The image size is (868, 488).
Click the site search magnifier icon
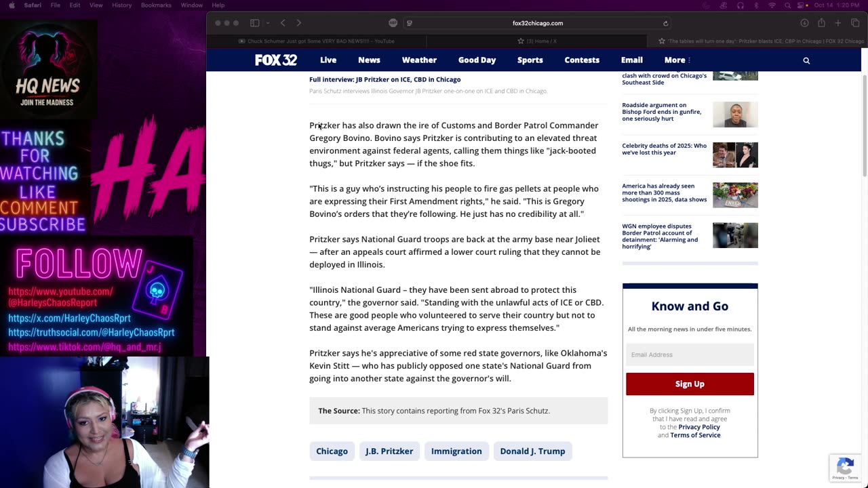pyautogui.click(x=806, y=60)
